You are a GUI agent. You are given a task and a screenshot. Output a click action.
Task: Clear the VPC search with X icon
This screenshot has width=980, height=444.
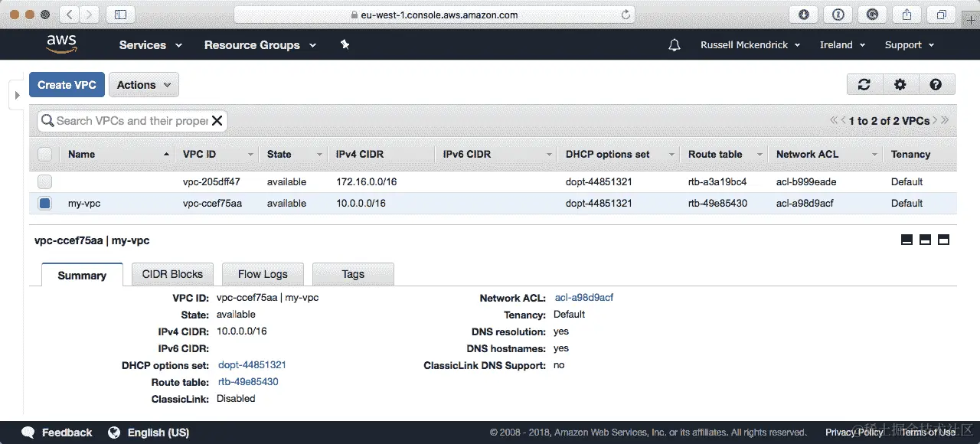217,121
